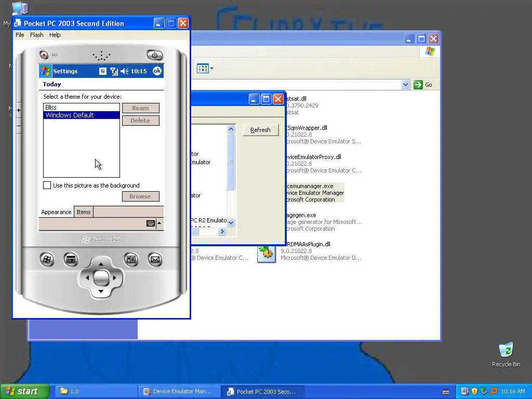Switch to the Appearance tab
This screenshot has height=399, width=532.
56,212
